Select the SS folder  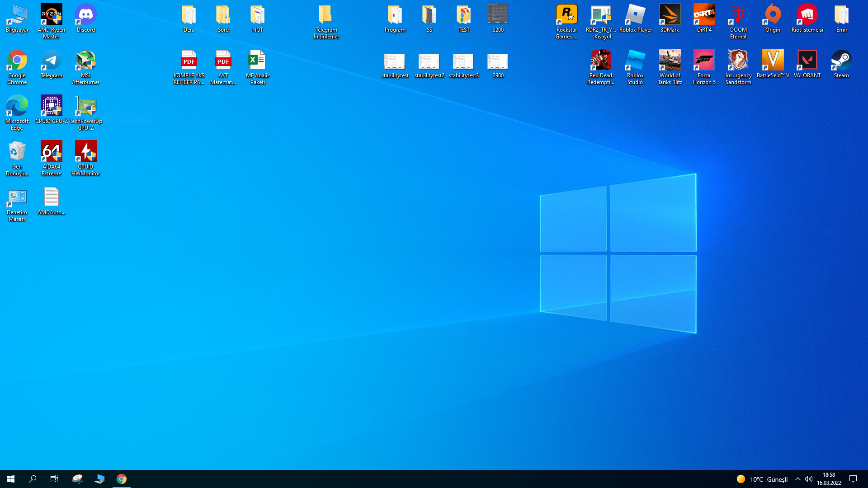point(429,19)
